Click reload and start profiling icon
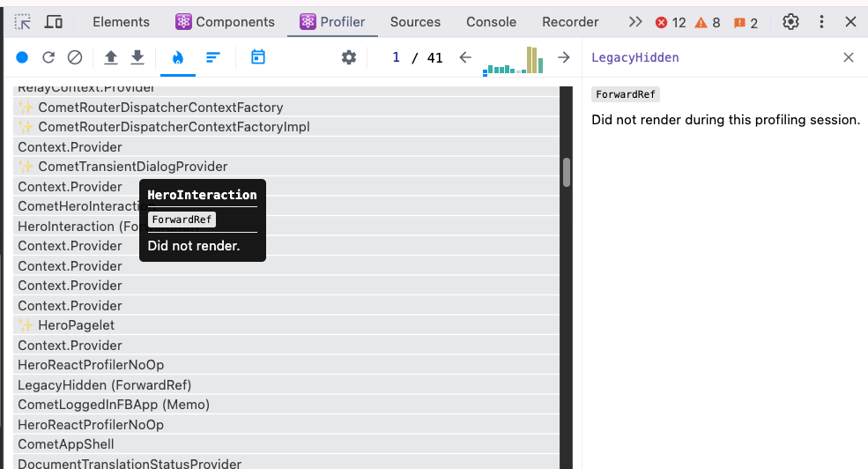The height and width of the screenshot is (469, 868). point(48,57)
